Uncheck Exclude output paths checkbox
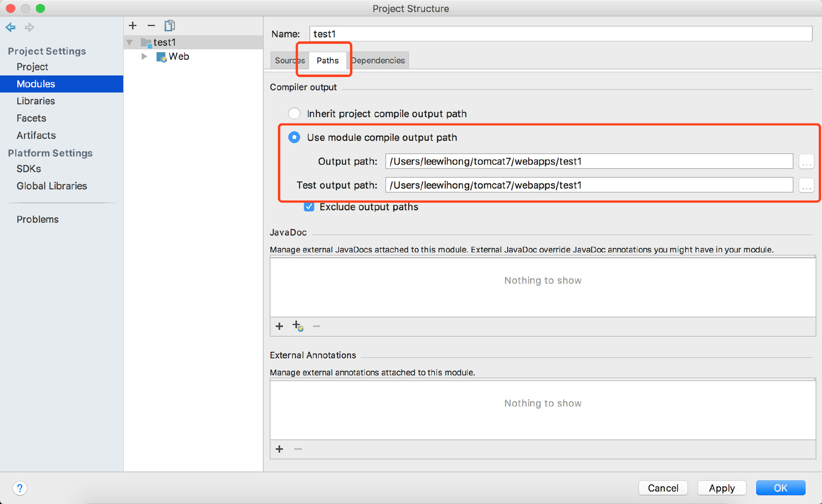This screenshot has width=822, height=504. click(309, 207)
